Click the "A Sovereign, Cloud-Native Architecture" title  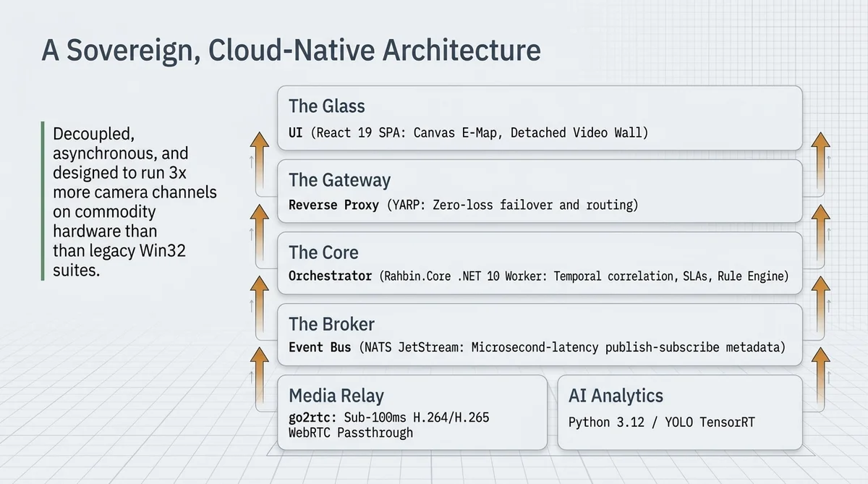click(x=291, y=50)
